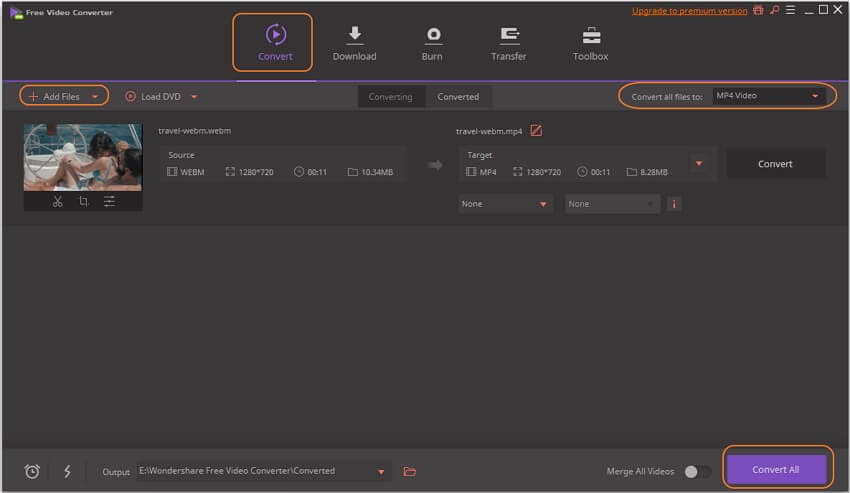Image resolution: width=850 pixels, height=493 pixels.
Task: Expand the Output folder dropdown arrow
Action: click(381, 472)
